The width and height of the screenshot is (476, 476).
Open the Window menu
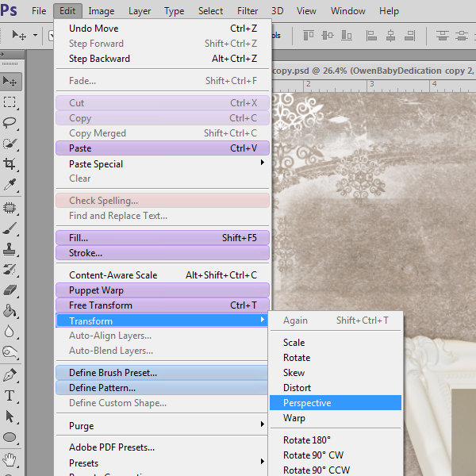pyautogui.click(x=348, y=11)
